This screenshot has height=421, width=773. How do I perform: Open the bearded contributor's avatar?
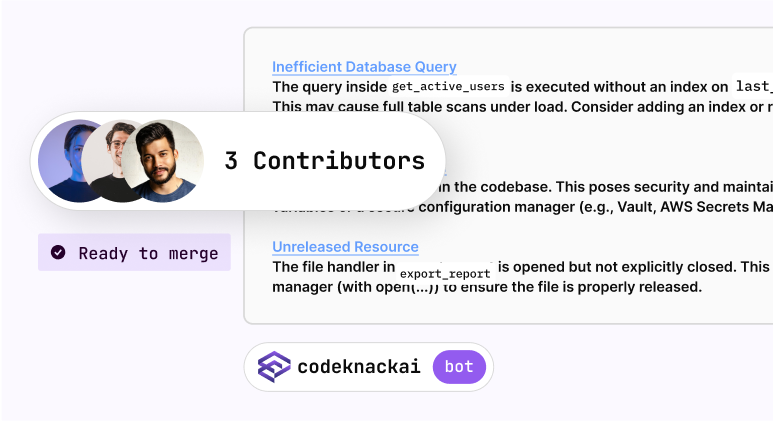tap(168, 160)
